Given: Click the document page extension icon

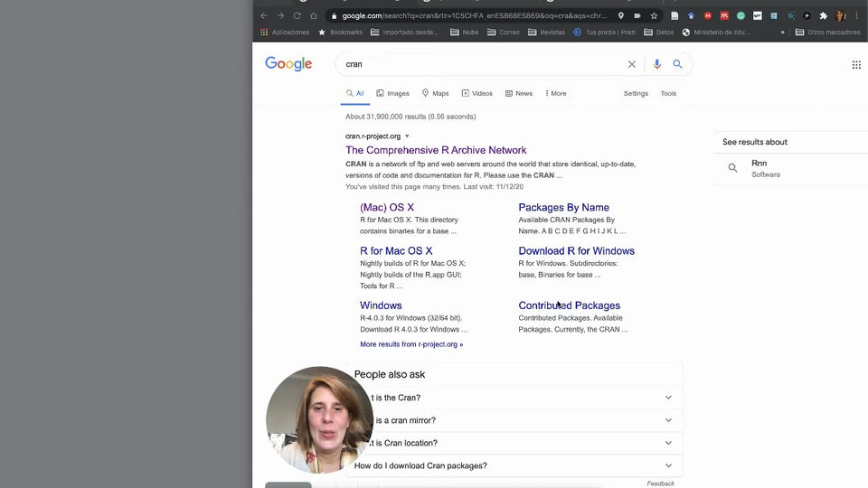Looking at the screenshot, I should [x=675, y=16].
